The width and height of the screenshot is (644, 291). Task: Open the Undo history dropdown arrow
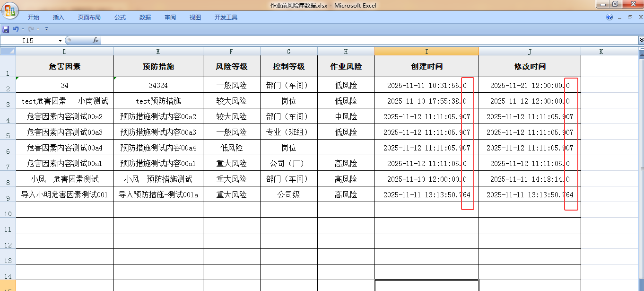click(x=23, y=29)
